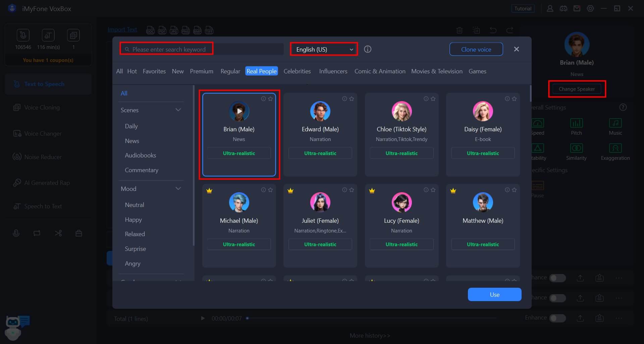Screen dimensions: 644x344
Task: Collapse the Mood filter section
Action: pos(178,189)
